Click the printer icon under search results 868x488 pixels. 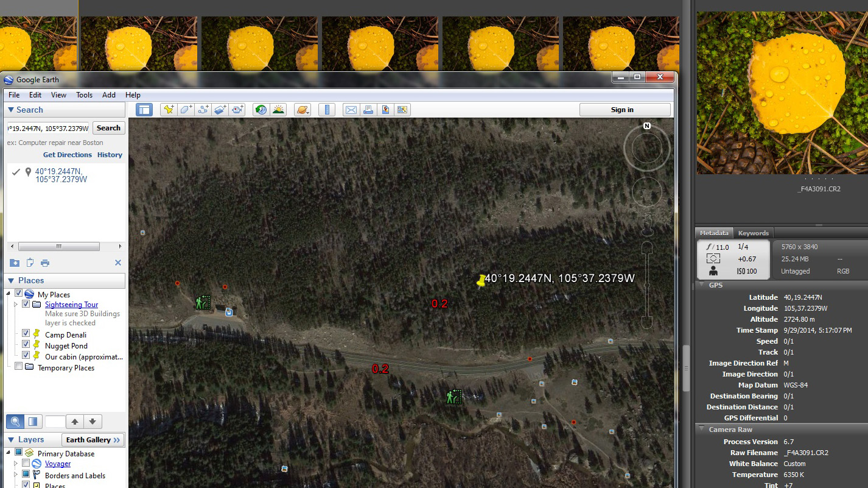click(x=45, y=263)
